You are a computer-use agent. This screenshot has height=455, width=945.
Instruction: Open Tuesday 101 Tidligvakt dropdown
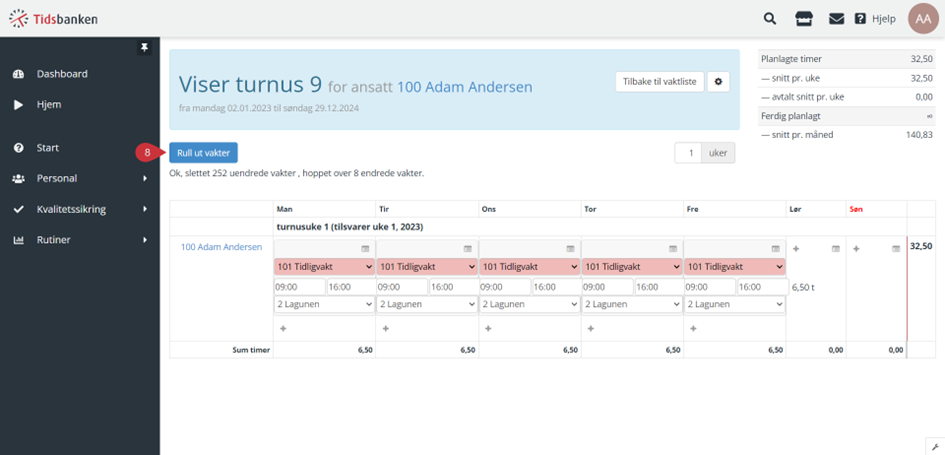(x=427, y=266)
